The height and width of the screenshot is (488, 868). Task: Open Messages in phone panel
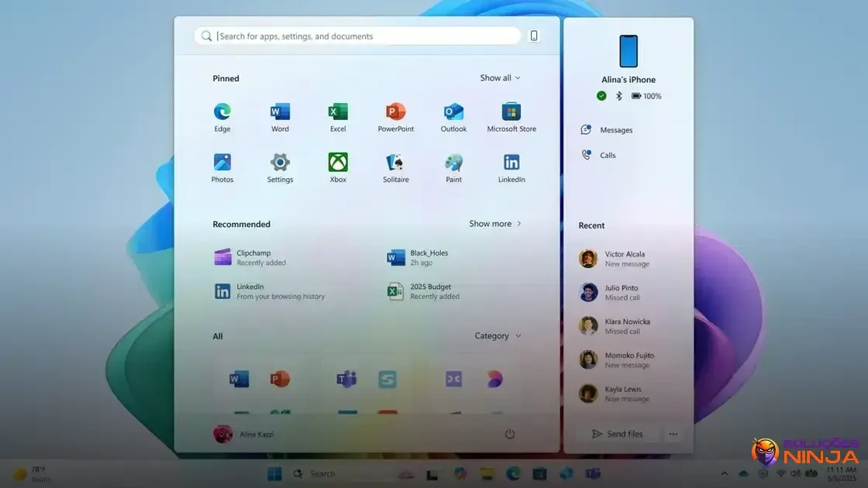pos(607,129)
